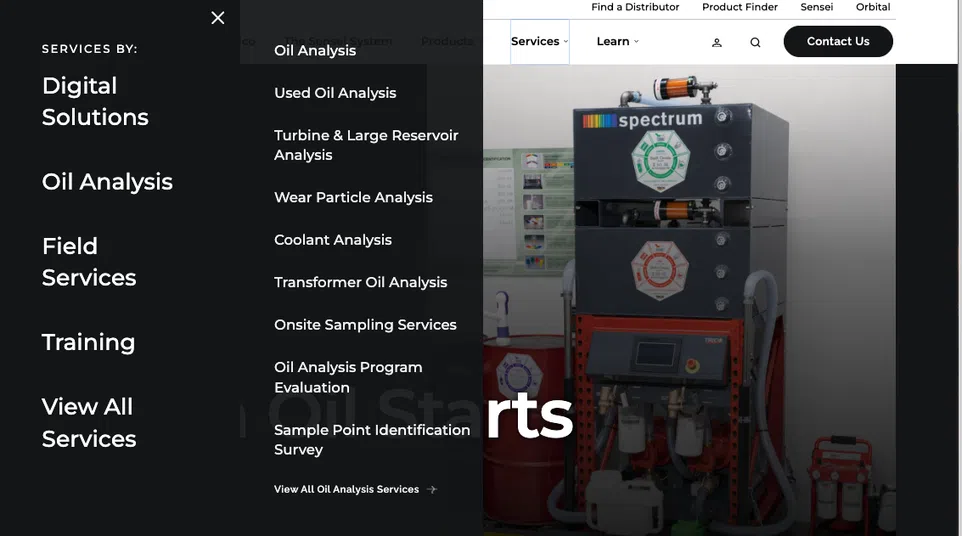Click View All Oil Analysis Services link
This screenshot has height=536, width=962.
[347, 489]
